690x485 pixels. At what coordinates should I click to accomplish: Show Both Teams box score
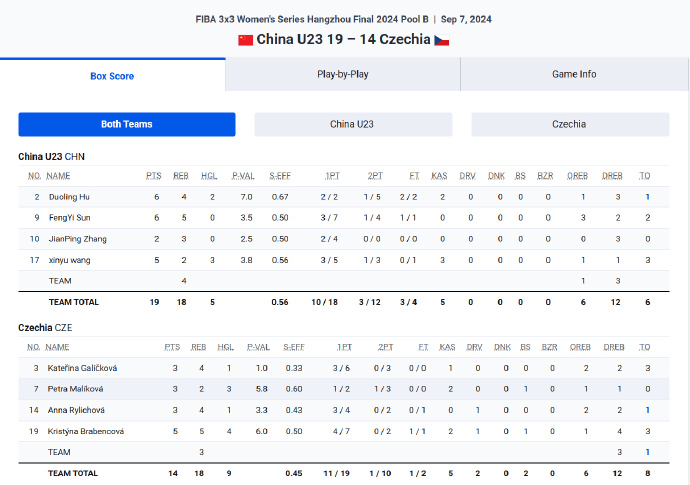[x=127, y=124]
